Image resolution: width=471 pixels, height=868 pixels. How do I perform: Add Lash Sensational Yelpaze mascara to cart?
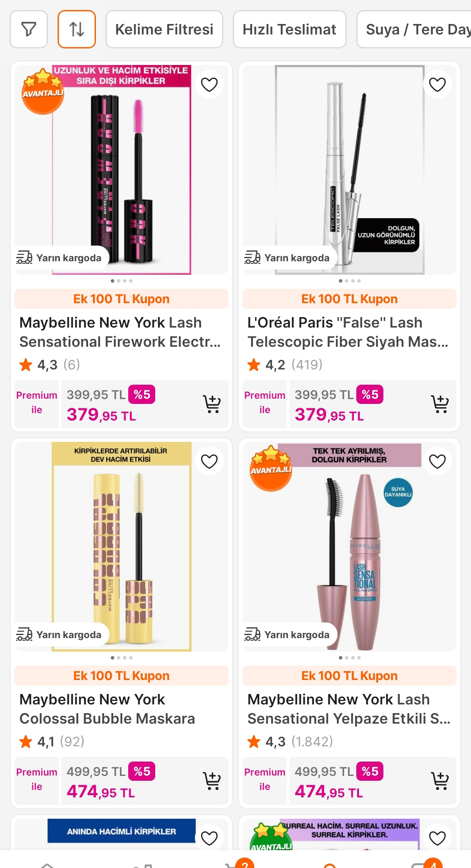[440, 781]
